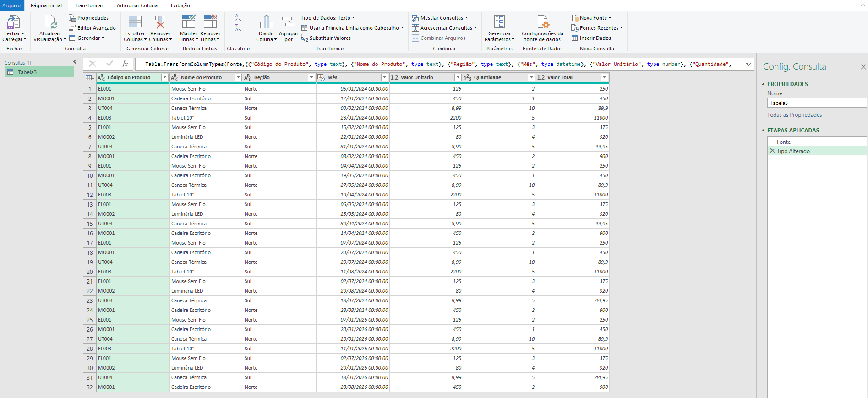This screenshot has width=868, height=398.
Task: Click Gerenciar Parâmetros icon
Action: point(499,22)
